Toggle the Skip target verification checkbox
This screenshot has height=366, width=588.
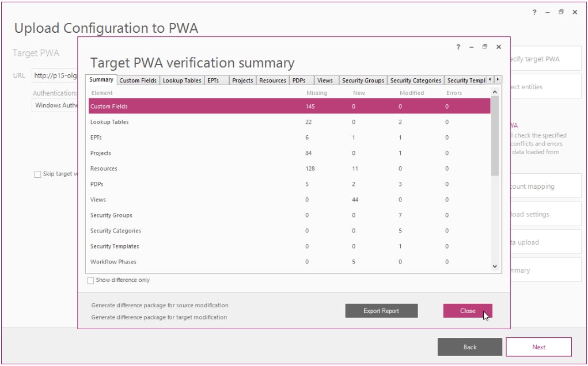pyautogui.click(x=37, y=174)
